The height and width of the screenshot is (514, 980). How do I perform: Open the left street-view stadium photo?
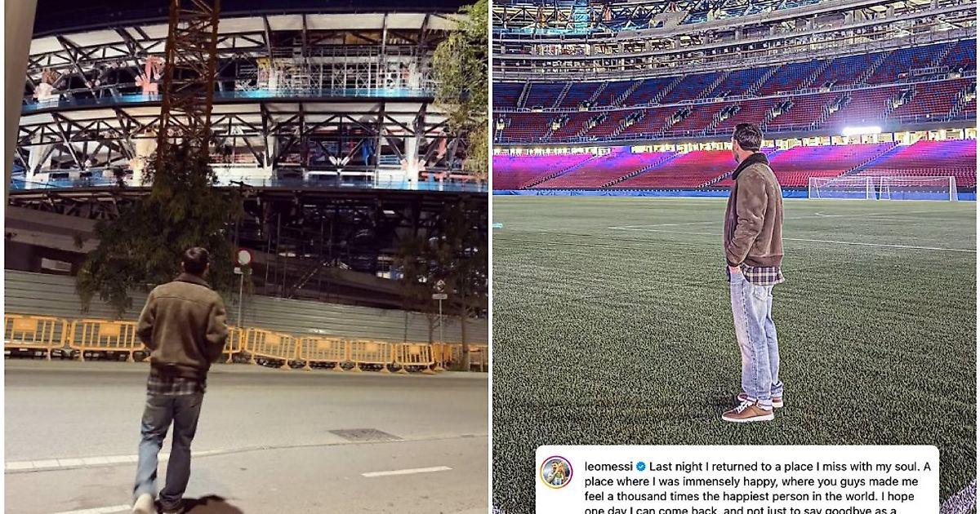(x=246, y=257)
